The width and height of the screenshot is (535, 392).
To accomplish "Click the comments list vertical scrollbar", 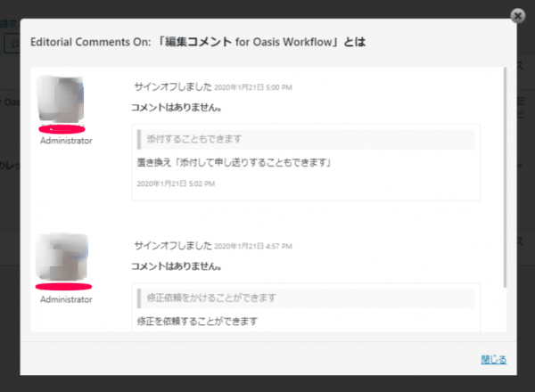I will [x=505, y=177].
